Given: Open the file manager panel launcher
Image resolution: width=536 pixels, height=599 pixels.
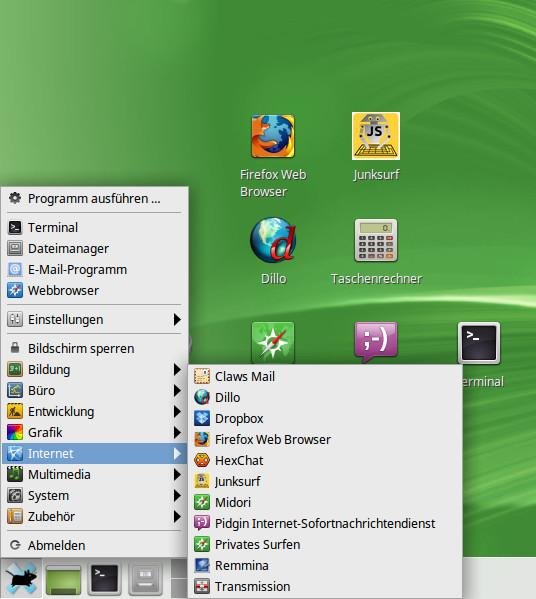Looking at the screenshot, I should 145,579.
